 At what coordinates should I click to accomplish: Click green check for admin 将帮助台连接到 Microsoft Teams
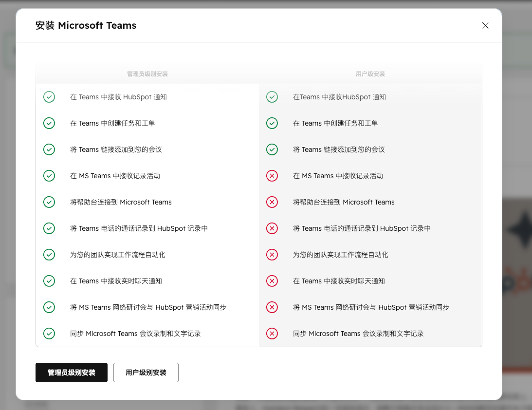[49, 202]
